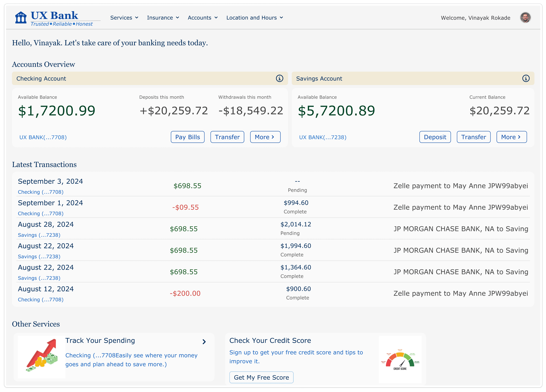Click the Deposit button for Savings
This screenshot has width=546, height=392.
coord(435,137)
